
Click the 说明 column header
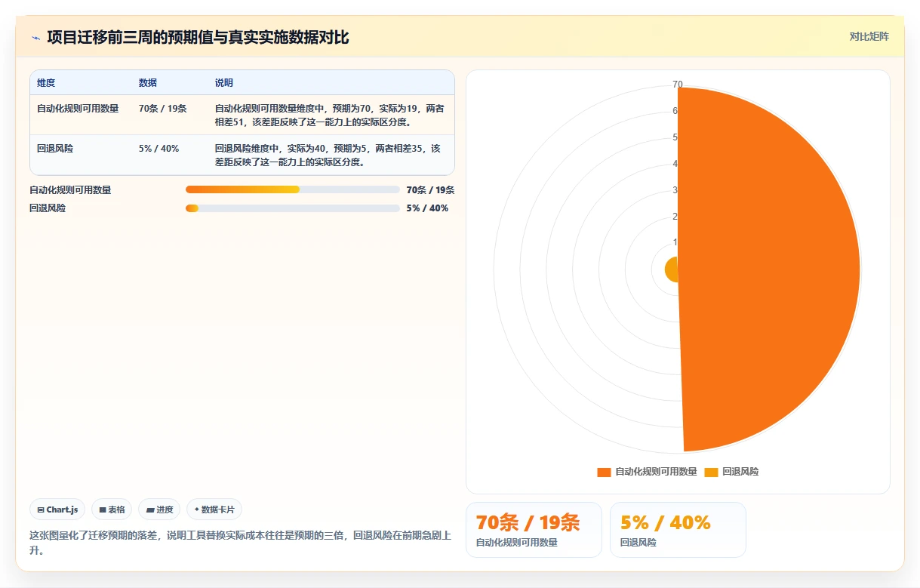pos(224,83)
